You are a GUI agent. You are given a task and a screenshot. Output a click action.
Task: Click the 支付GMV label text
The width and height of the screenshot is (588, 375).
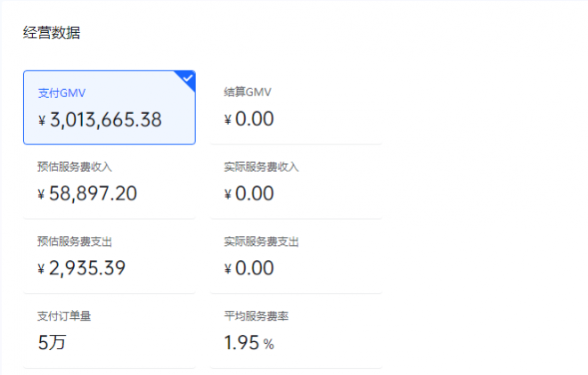[x=61, y=93]
